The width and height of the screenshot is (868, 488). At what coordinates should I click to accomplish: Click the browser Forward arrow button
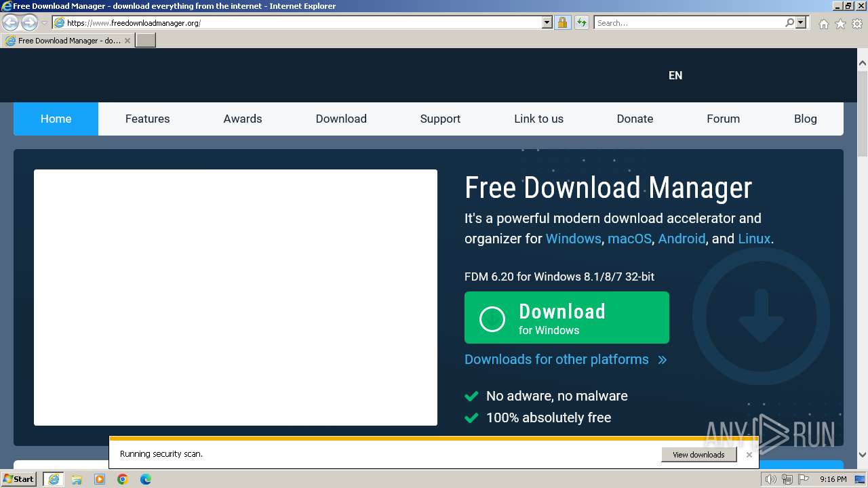pos(29,22)
